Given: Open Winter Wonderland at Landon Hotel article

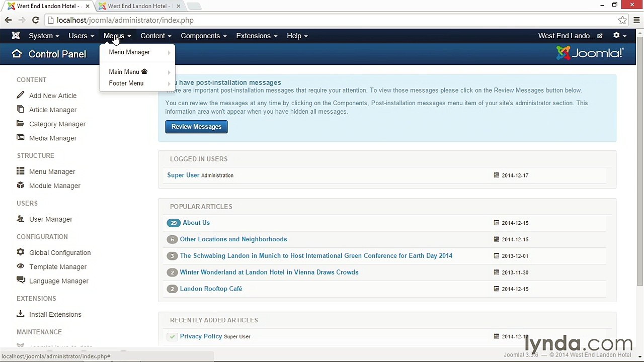Looking at the screenshot, I should coord(269,272).
